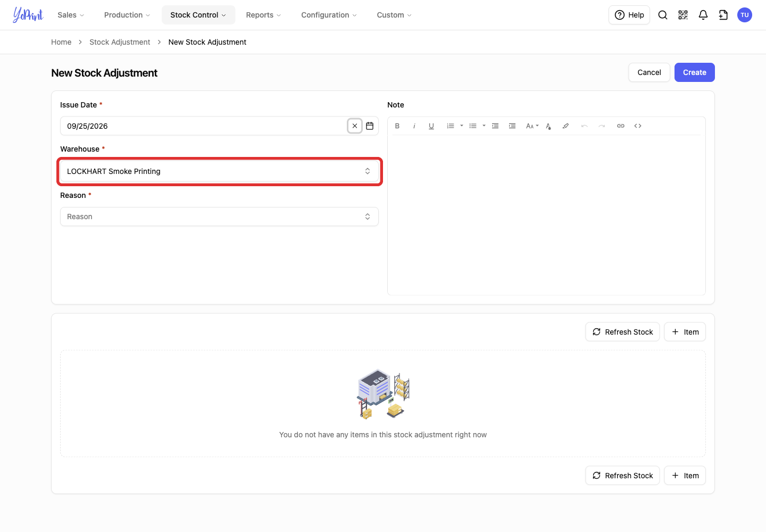
Task: Switch note editor to code view
Action: click(x=638, y=126)
